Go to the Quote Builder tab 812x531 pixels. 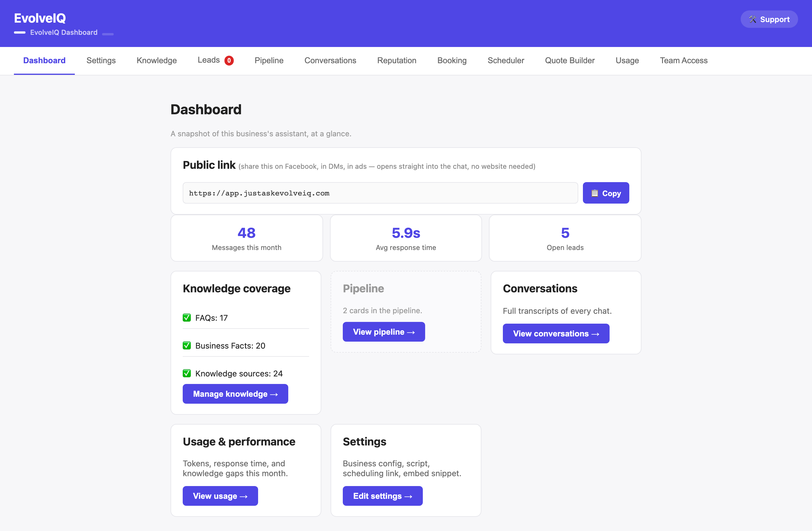coord(570,60)
